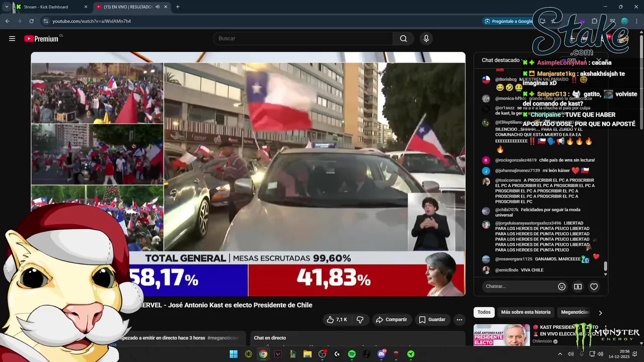Mute the YouTube tab audio
Screen dimensions: 644x362
pos(158,7)
